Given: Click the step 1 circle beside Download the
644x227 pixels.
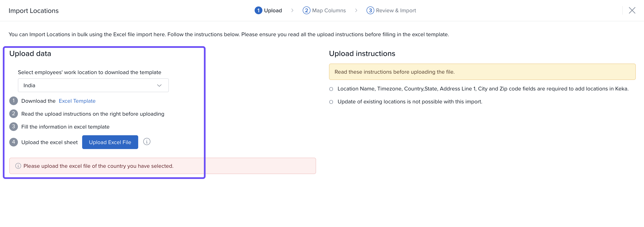Looking at the screenshot, I should click(14, 101).
